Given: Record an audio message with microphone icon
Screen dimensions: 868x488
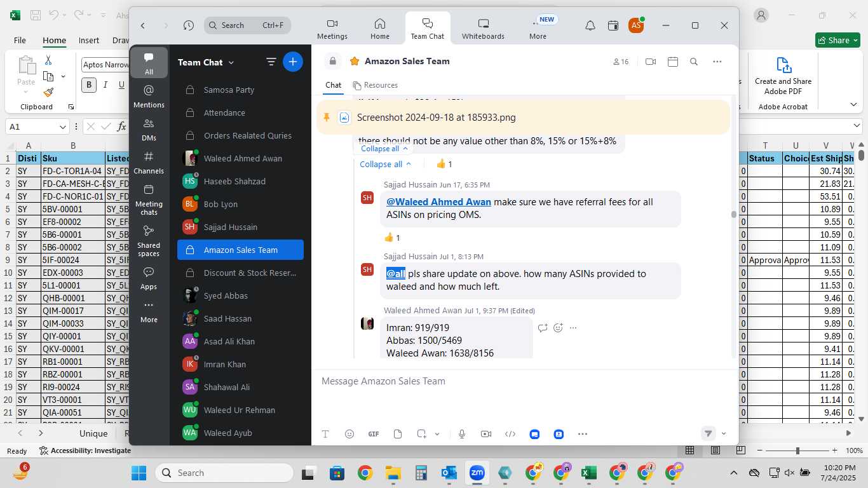Looking at the screenshot, I should 462,434.
